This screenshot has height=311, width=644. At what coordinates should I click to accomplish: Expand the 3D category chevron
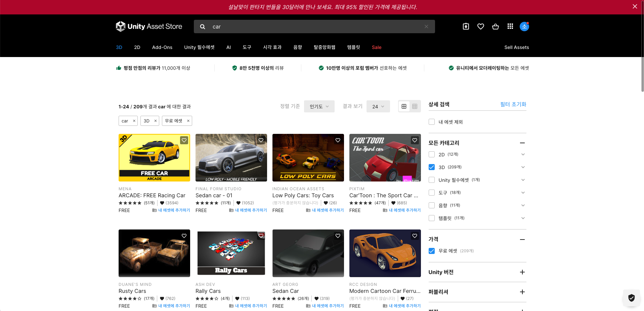click(523, 167)
